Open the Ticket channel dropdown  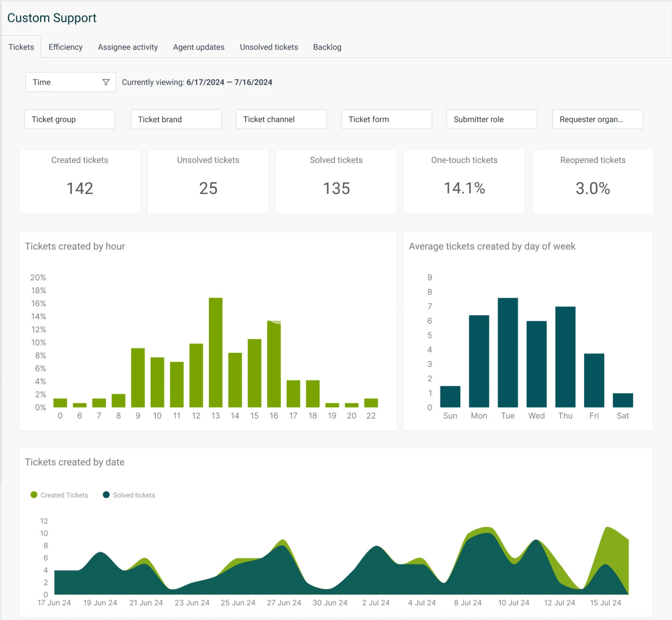[x=281, y=119]
